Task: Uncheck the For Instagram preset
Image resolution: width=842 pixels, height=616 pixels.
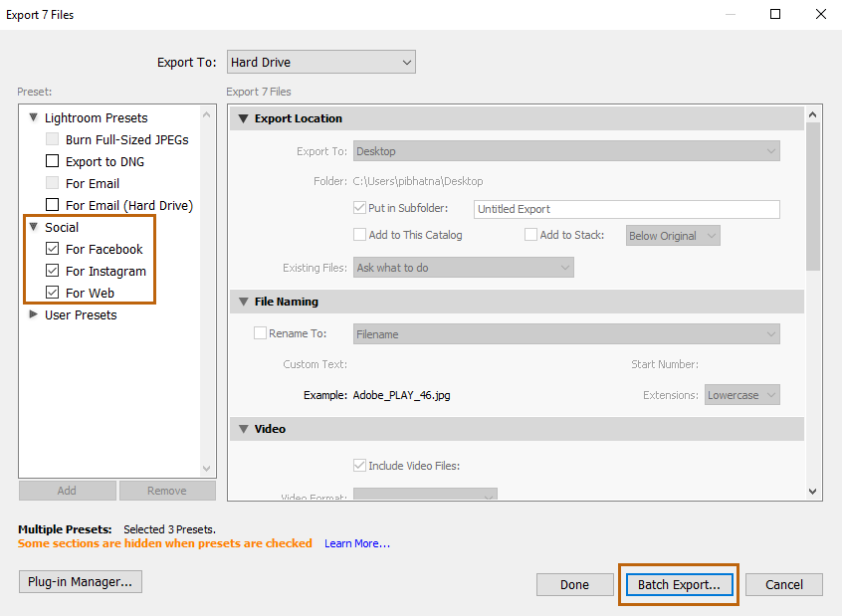Action: (51, 271)
